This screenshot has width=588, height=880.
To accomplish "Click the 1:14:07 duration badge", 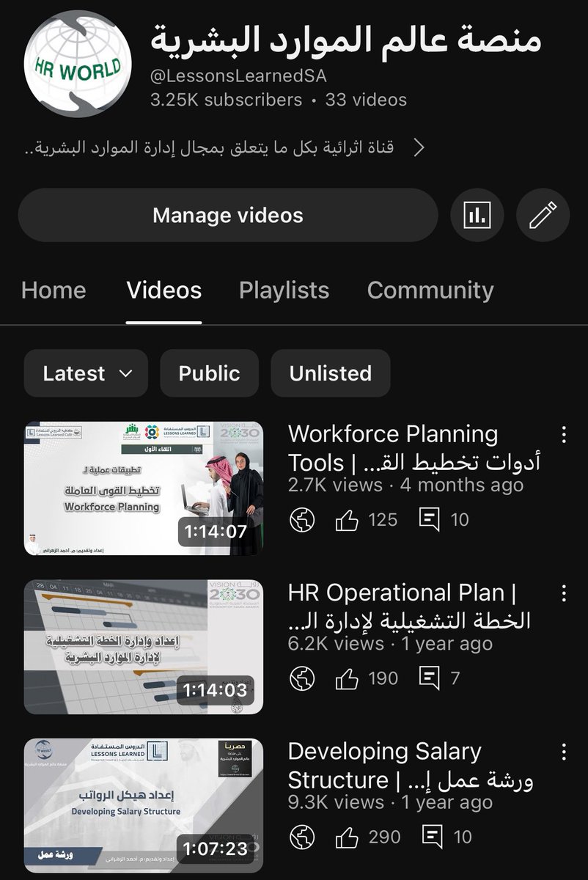I will [216, 531].
